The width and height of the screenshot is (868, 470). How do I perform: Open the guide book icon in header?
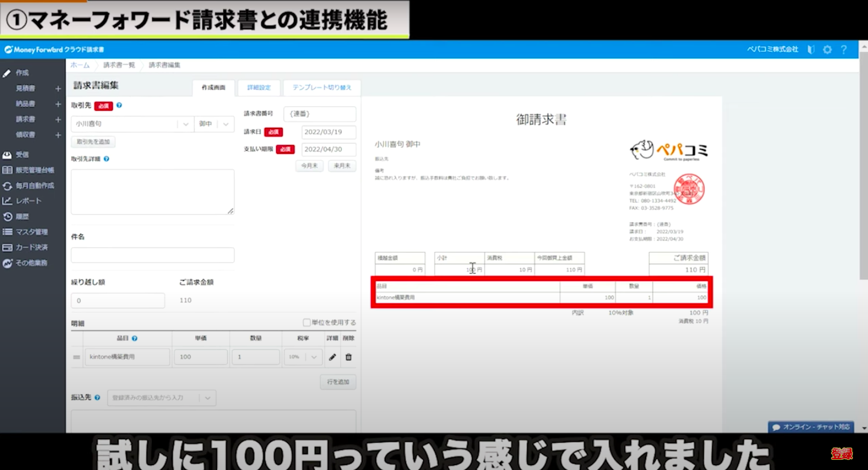(811, 49)
